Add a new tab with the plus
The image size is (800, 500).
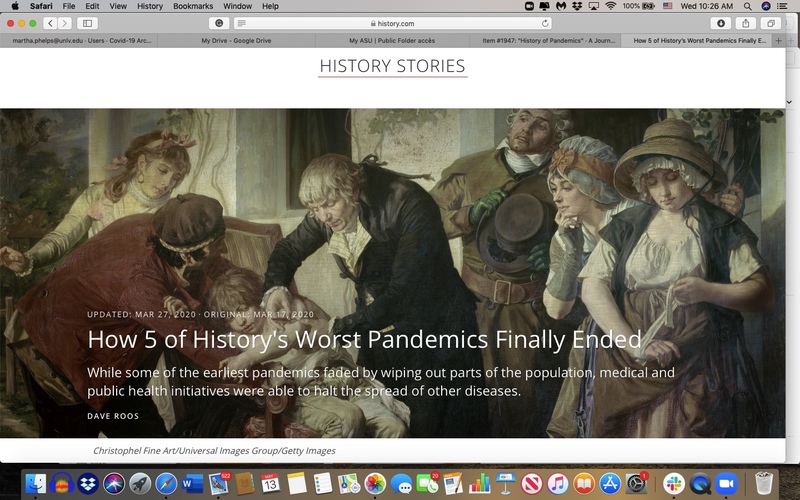click(x=779, y=41)
